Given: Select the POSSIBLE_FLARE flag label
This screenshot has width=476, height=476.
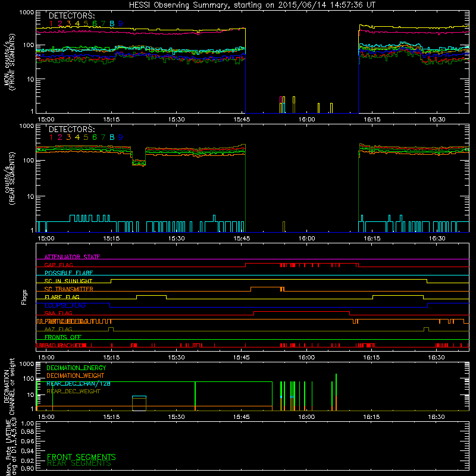Looking at the screenshot, I should pyautogui.click(x=68, y=273).
